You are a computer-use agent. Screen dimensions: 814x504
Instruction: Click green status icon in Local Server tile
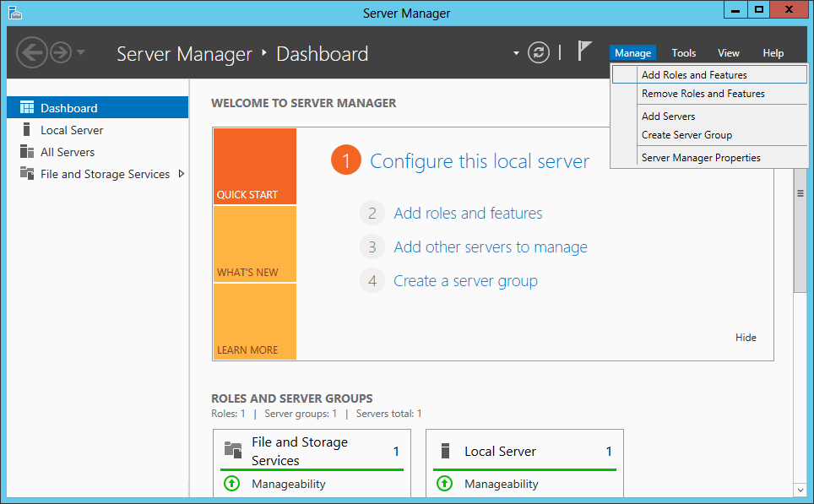pos(444,483)
